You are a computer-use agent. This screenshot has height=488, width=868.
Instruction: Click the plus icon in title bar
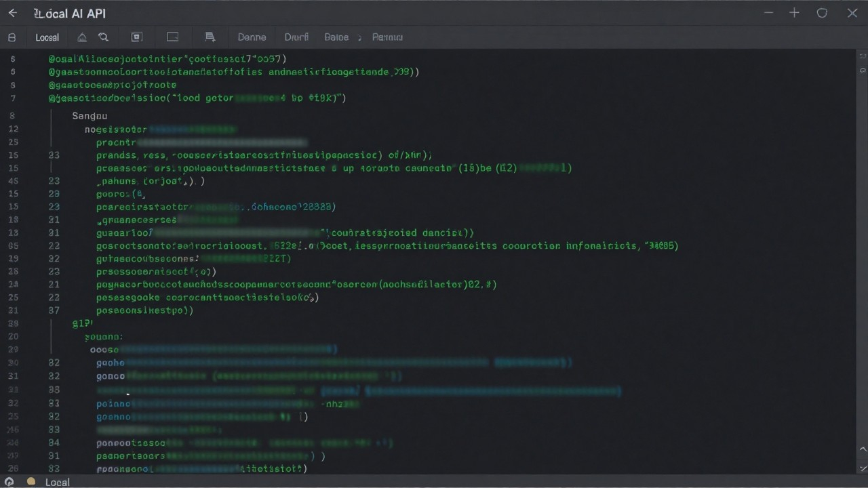(x=794, y=13)
